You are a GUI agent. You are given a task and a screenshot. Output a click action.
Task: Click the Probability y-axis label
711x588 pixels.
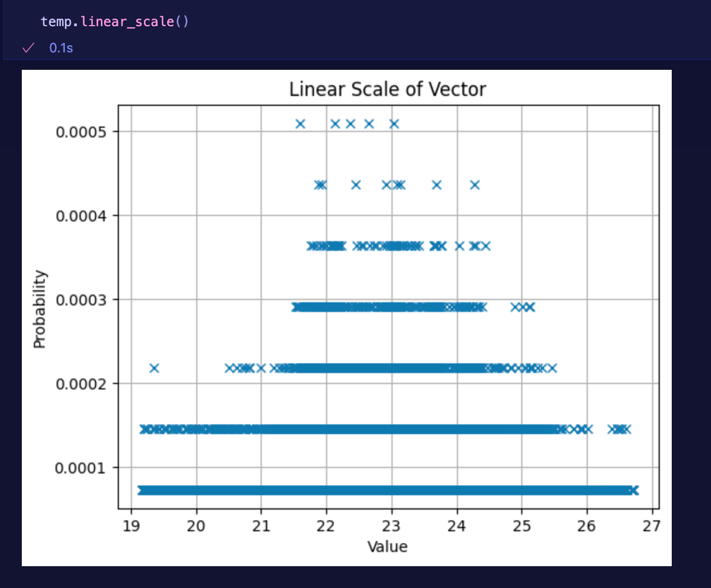click(x=40, y=309)
